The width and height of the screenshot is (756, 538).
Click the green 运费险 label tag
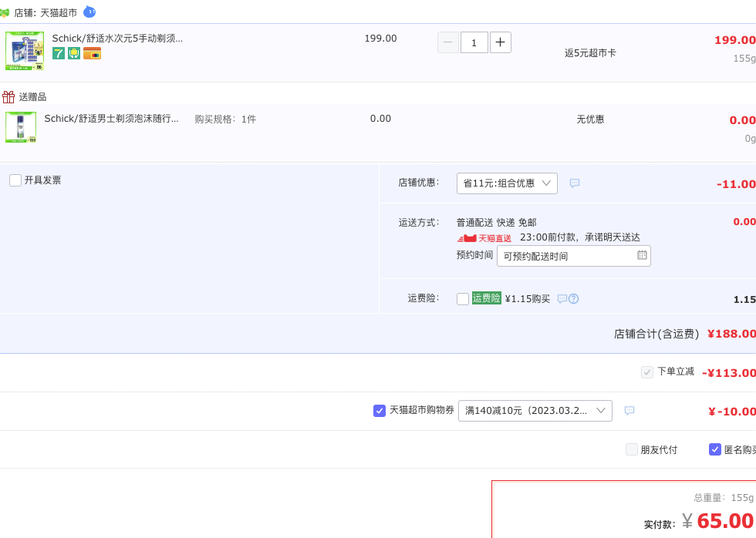[x=487, y=298]
